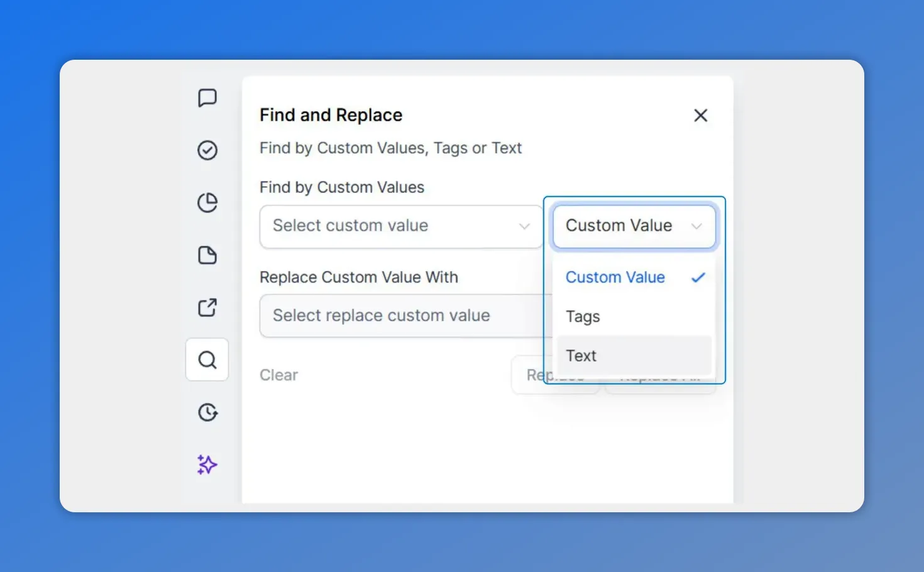Select the checkmark tasks icon in sidebar

click(x=207, y=150)
